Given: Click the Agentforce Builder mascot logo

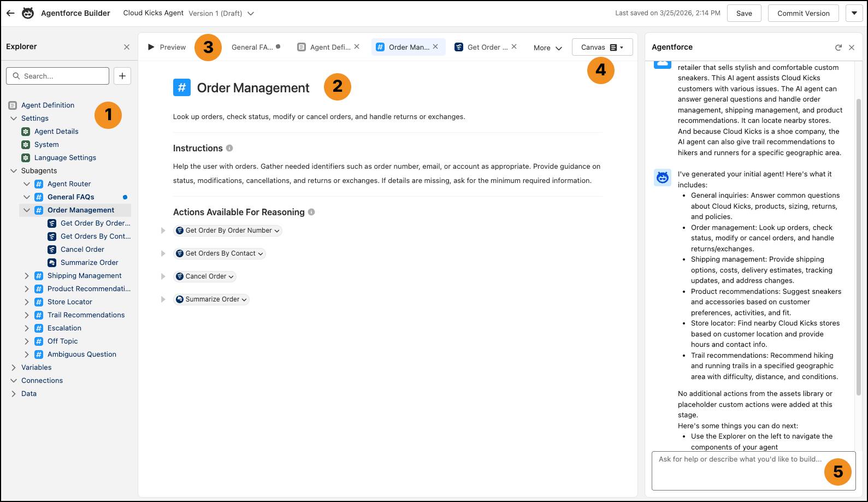Looking at the screenshot, I should 28,13.
